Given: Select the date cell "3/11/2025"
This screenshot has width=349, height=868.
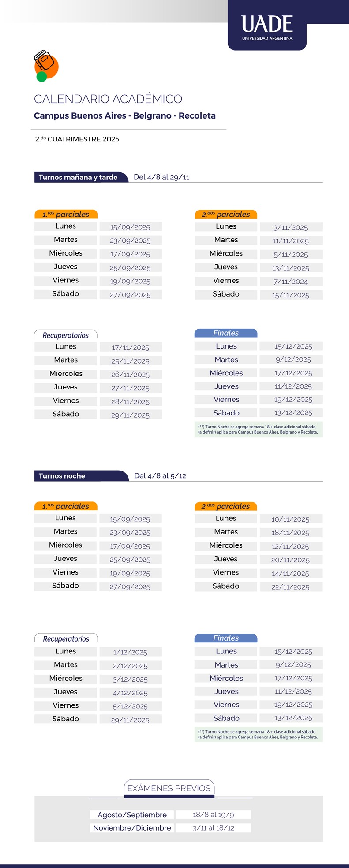Looking at the screenshot, I should [x=291, y=227].
